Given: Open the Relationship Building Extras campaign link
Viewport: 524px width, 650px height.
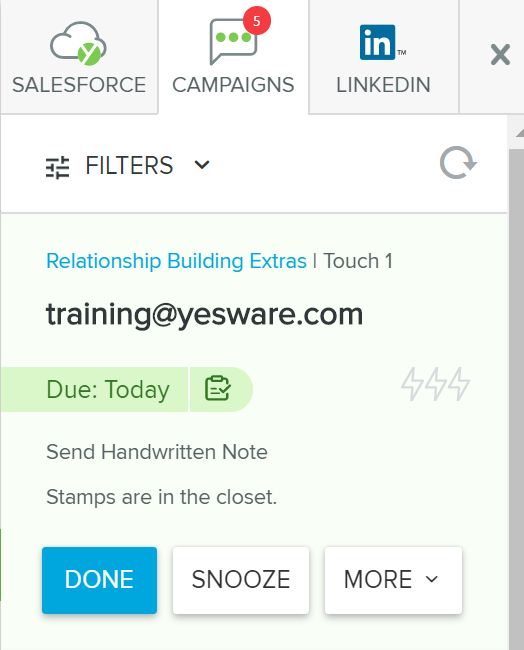Looking at the screenshot, I should click(176, 261).
